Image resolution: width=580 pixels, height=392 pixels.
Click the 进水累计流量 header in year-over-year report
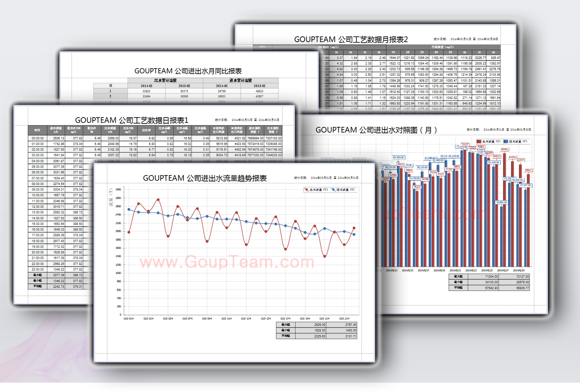241,80
